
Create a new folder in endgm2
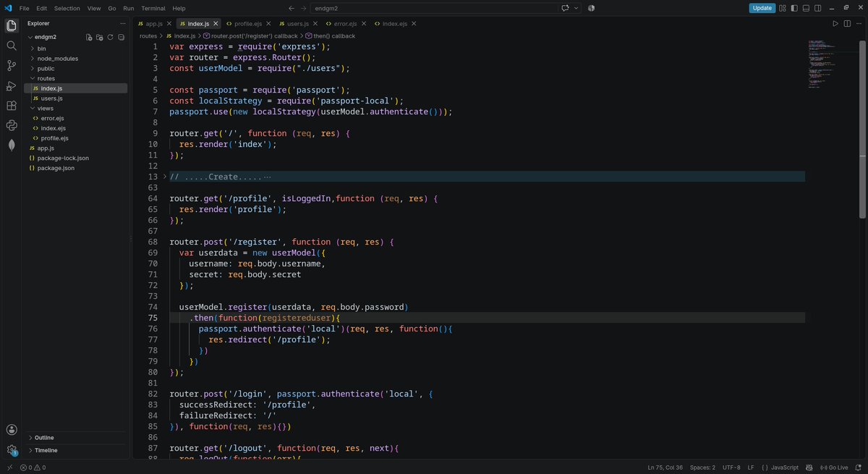(100, 37)
